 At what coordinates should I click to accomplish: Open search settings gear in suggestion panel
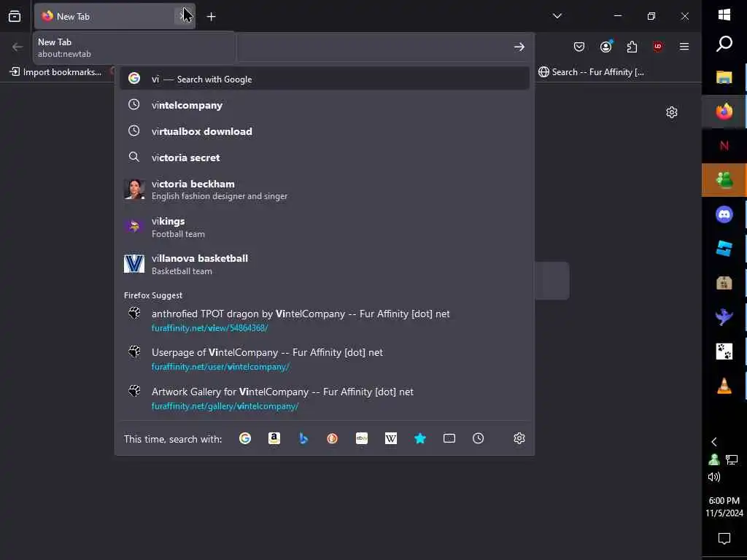[519, 438]
